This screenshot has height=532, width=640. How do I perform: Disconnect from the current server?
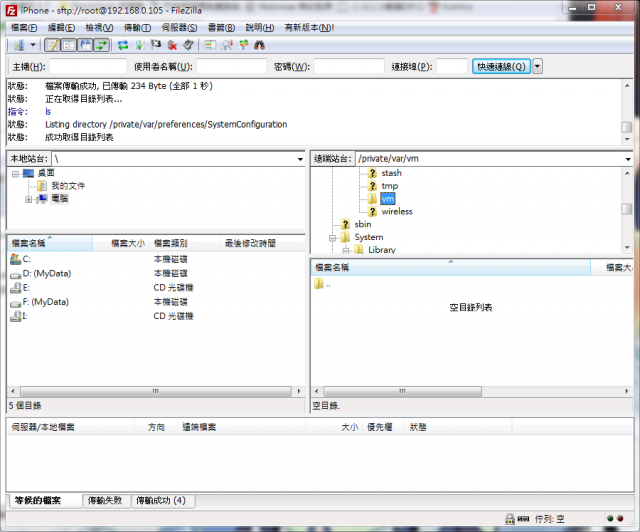point(173,45)
